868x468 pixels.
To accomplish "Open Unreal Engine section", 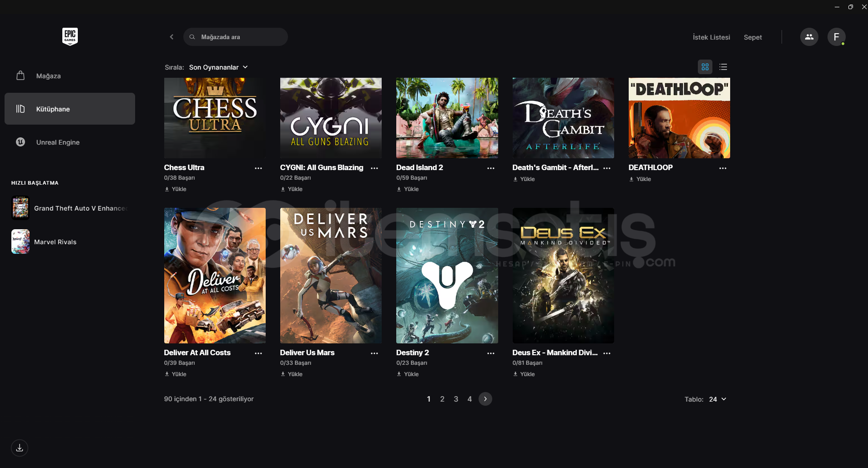I will coord(70,142).
